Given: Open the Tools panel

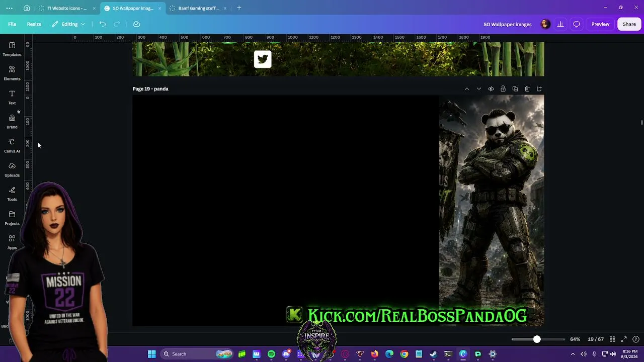Looking at the screenshot, I should coord(12,194).
